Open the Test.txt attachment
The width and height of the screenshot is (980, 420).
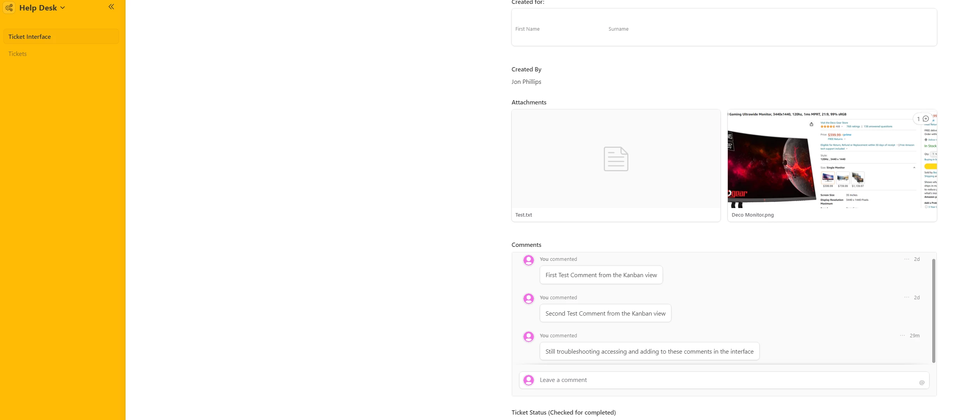point(616,159)
